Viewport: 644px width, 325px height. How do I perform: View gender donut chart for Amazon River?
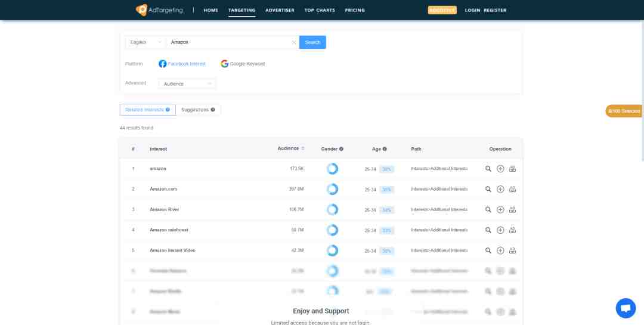pyautogui.click(x=332, y=209)
